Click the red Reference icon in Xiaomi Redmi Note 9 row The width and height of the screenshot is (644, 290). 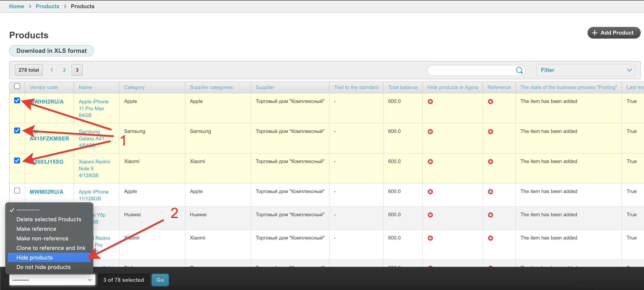click(x=490, y=162)
